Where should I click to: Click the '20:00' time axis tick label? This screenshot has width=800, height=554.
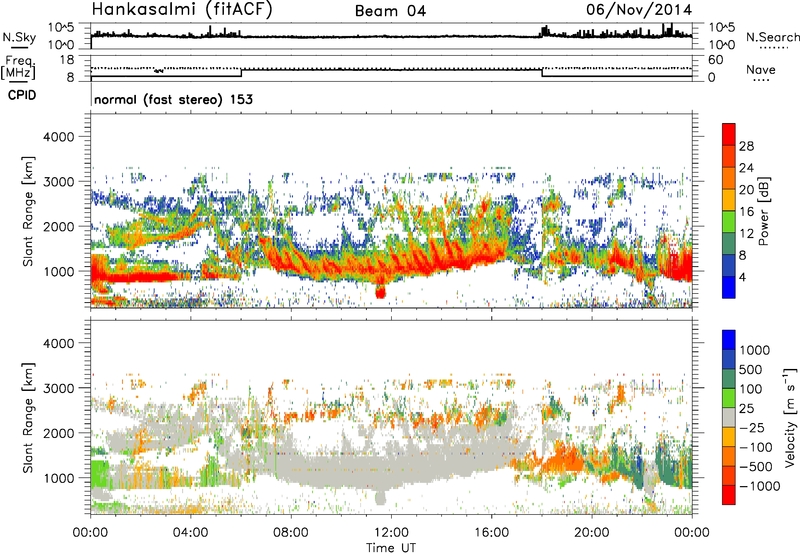tap(592, 533)
